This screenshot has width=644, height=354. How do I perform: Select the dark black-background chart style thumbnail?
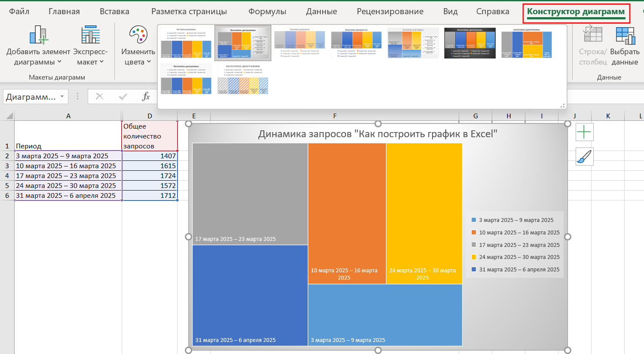[x=469, y=43]
